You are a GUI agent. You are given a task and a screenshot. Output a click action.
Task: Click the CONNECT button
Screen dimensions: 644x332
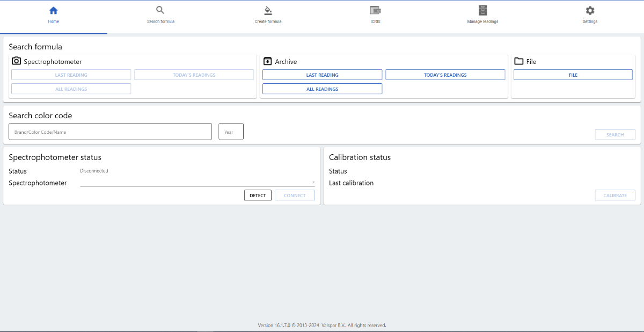(295, 195)
